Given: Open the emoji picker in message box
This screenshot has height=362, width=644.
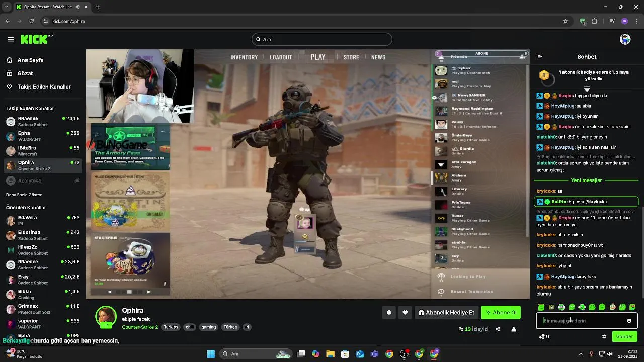Looking at the screenshot, I should (629, 321).
